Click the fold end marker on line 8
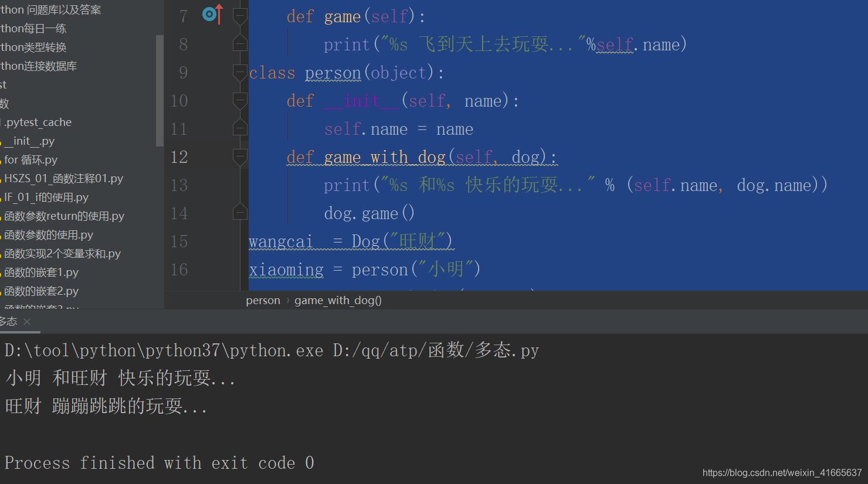Screen dimensions: 868x484 click(240, 43)
